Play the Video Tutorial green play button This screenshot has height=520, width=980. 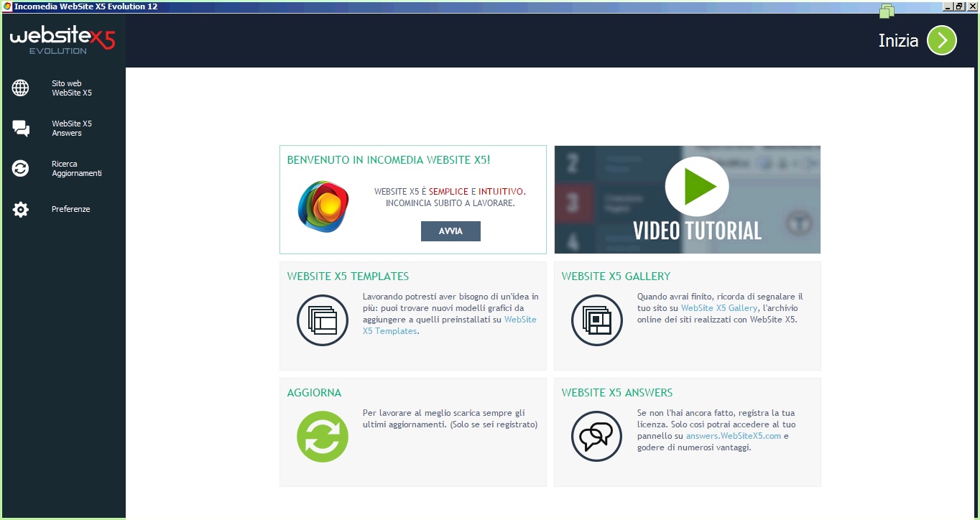click(697, 187)
